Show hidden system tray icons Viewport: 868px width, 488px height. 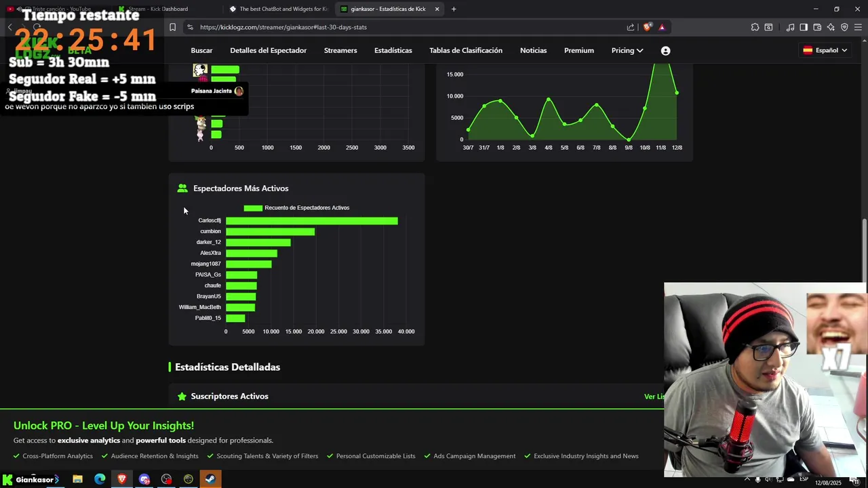[747, 479]
